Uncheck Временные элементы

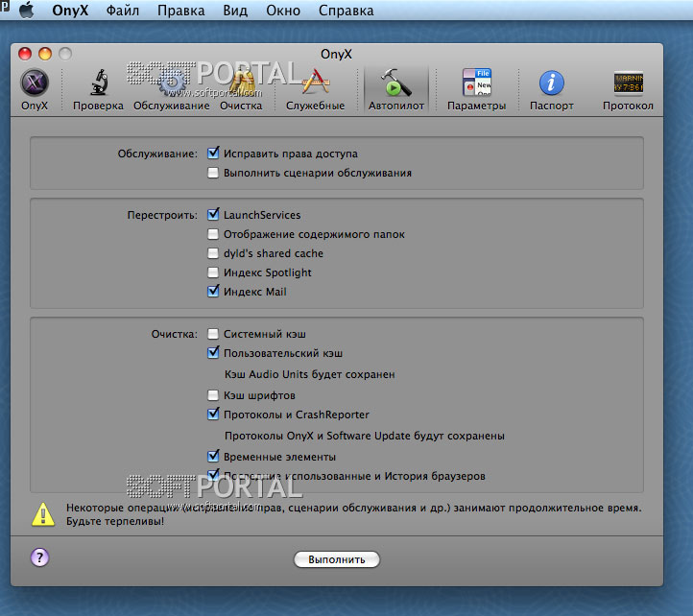pos(213,456)
